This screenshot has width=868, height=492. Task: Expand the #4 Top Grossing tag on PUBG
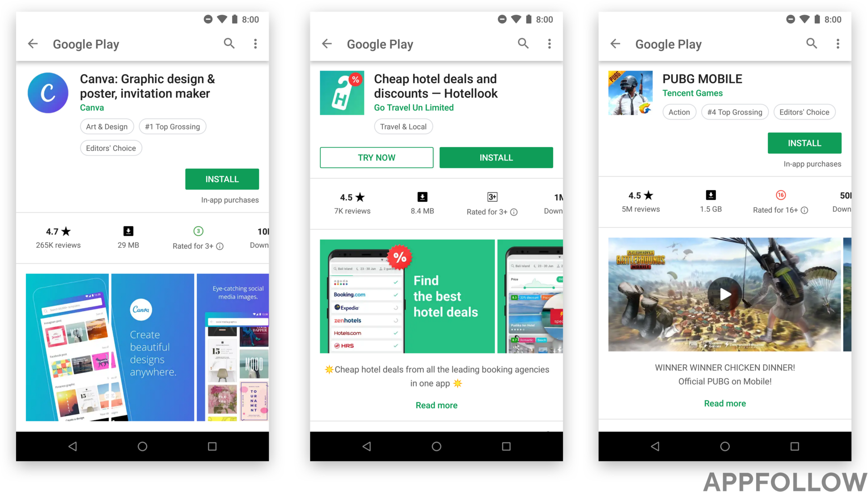[734, 112]
